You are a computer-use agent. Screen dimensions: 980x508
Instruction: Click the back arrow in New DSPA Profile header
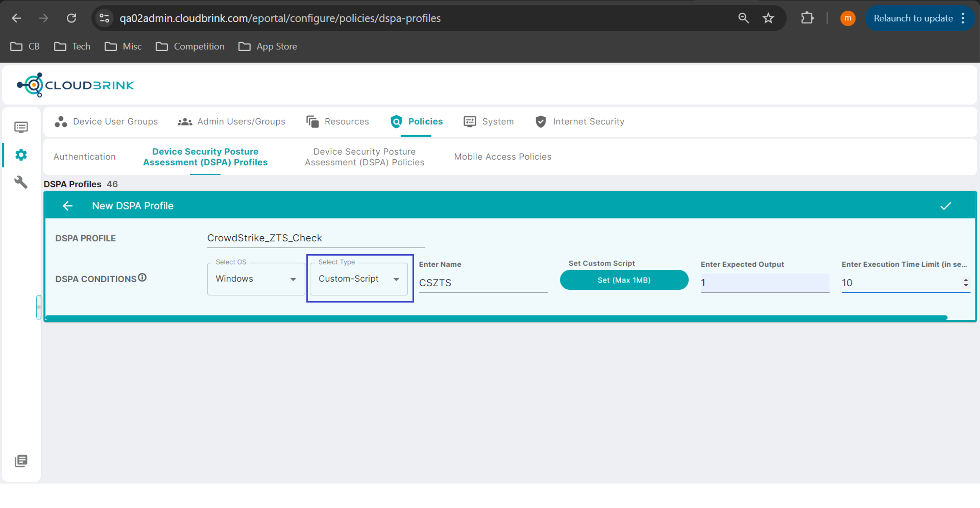click(x=67, y=206)
